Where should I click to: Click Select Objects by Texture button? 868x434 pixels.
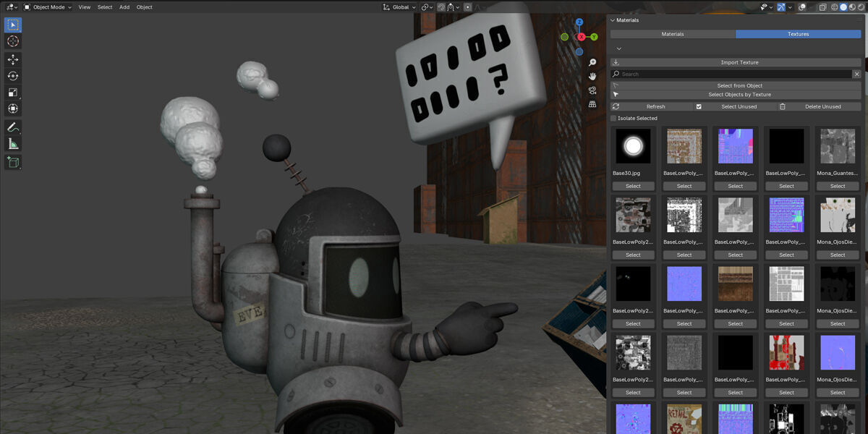(736, 94)
